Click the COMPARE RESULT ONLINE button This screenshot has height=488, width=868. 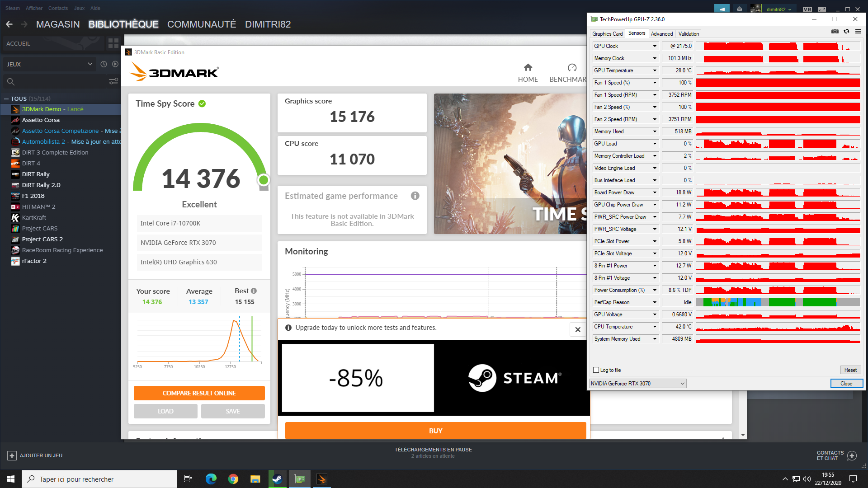[x=199, y=393]
